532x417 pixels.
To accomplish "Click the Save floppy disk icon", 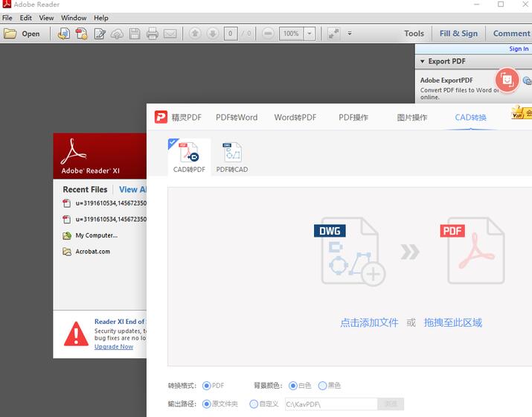I will click(135, 34).
